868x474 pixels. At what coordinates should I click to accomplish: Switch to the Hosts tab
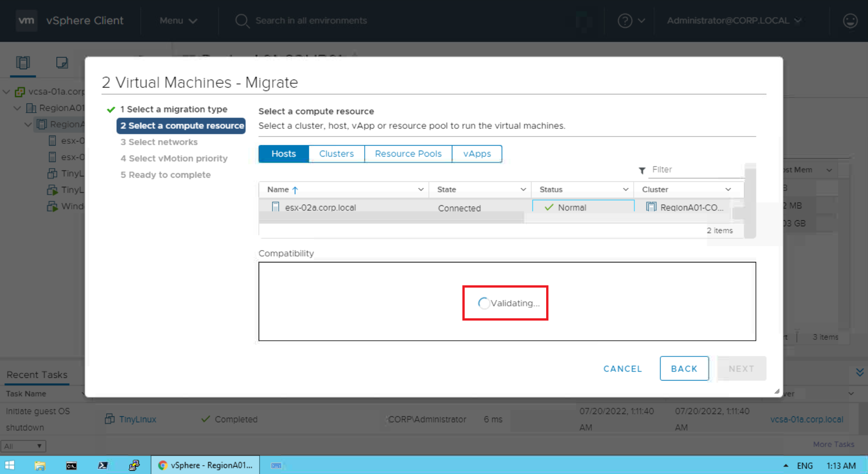(x=283, y=154)
